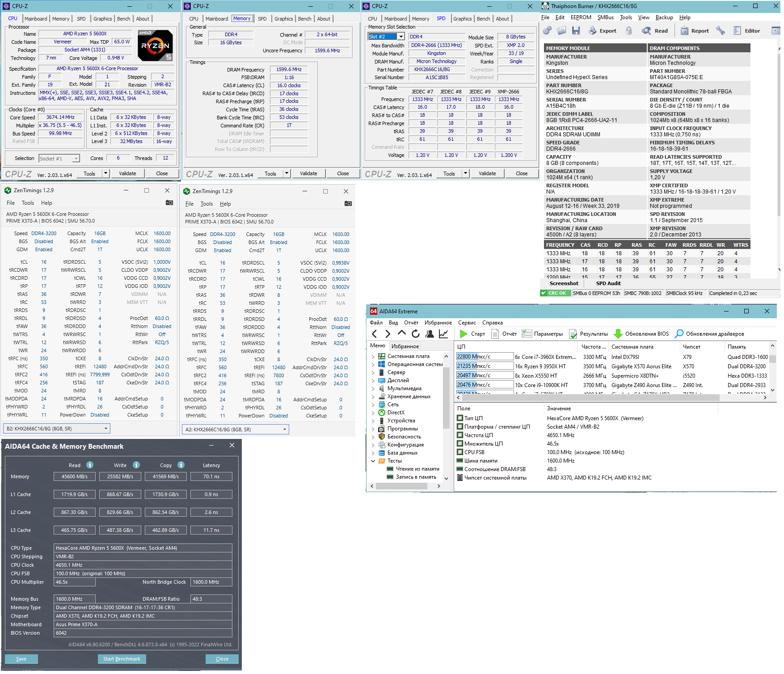Click Save in AIDA64 benchmark window

coord(21,659)
